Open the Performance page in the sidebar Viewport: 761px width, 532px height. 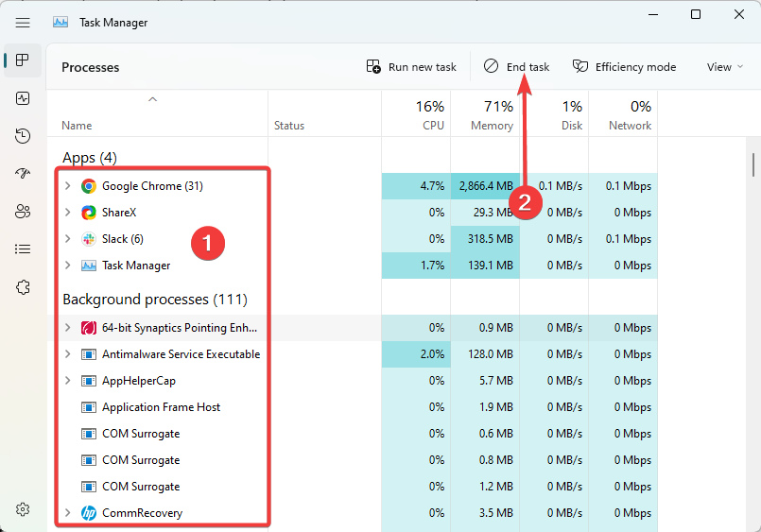pos(23,98)
